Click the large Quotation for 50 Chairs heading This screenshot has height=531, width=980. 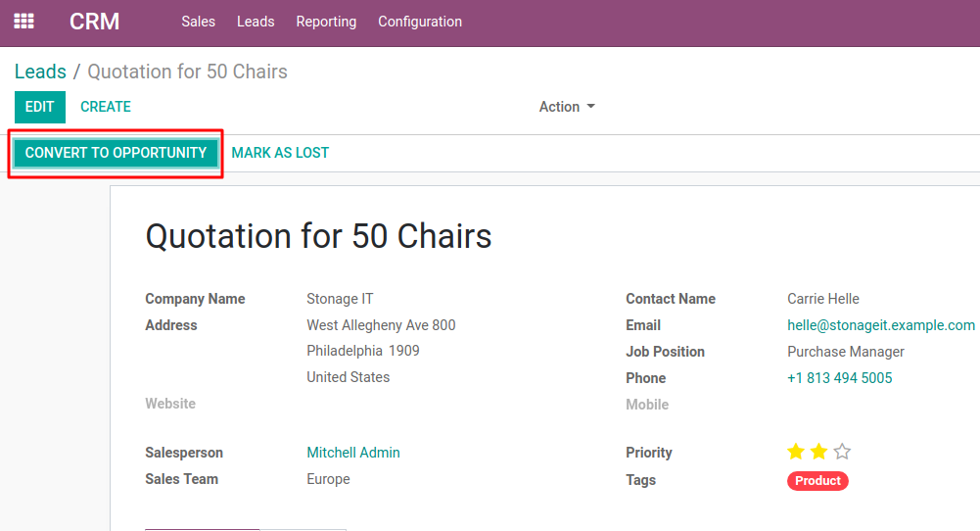[318, 236]
